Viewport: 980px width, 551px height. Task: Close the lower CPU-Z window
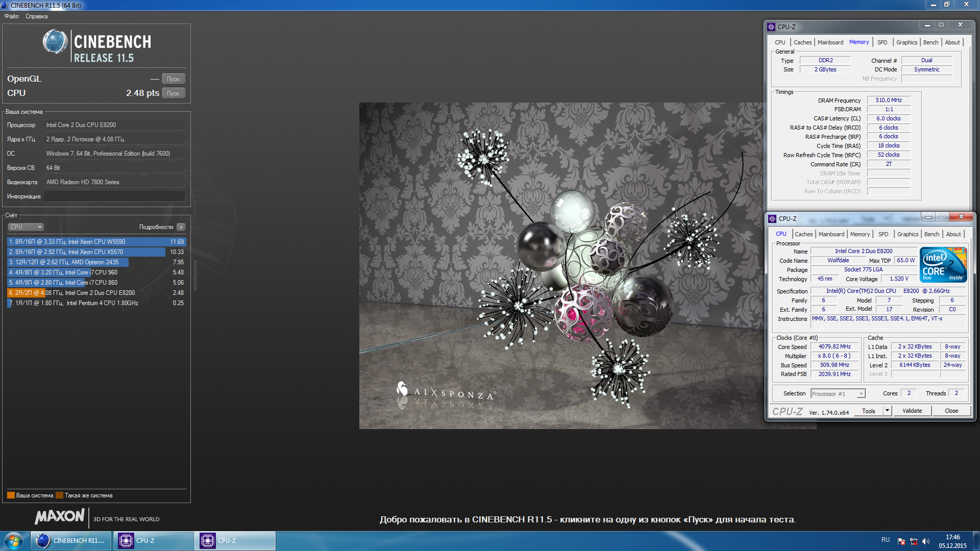click(961, 217)
